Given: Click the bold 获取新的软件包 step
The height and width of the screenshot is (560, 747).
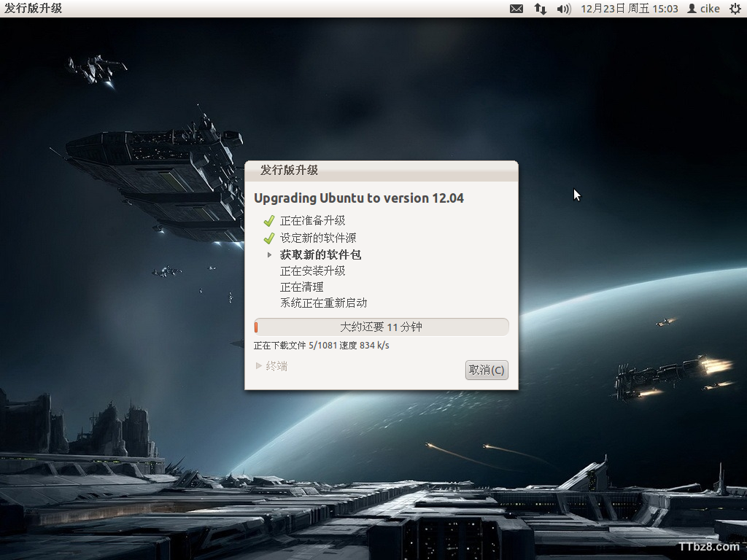Looking at the screenshot, I should pyautogui.click(x=321, y=254).
